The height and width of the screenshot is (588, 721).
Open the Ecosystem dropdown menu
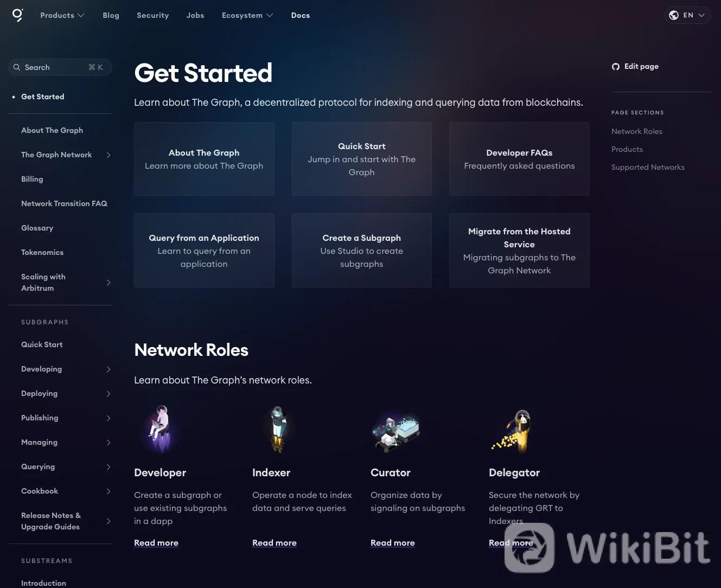coord(247,15)
